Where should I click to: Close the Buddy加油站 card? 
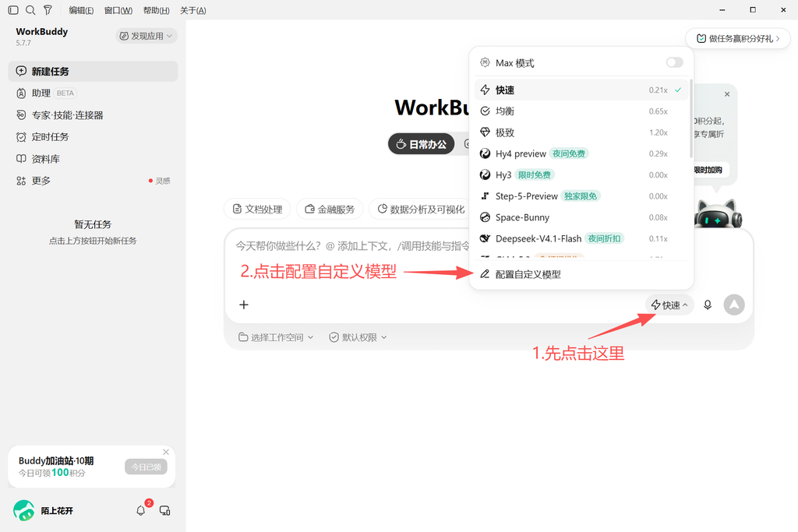pos(166,452)
